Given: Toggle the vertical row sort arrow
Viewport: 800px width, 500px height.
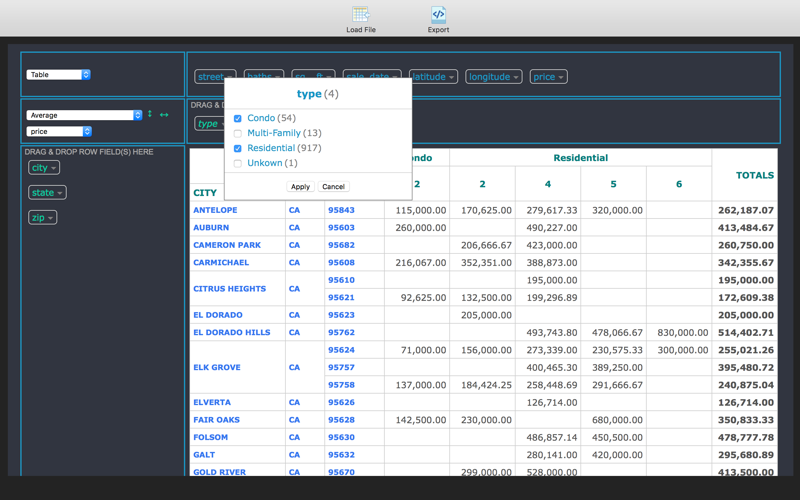Looking at the screenshot, I should (150, 114).
